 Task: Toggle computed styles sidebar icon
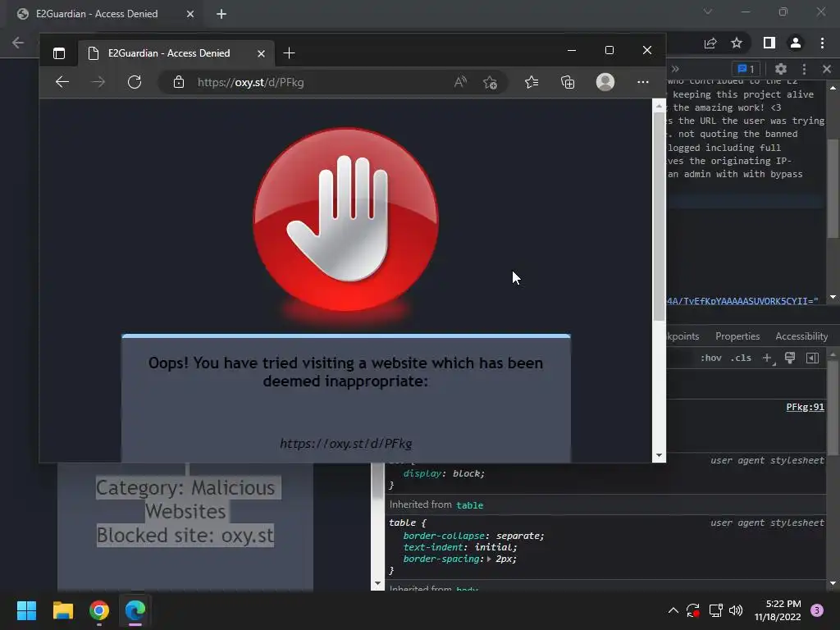(812, 358)
